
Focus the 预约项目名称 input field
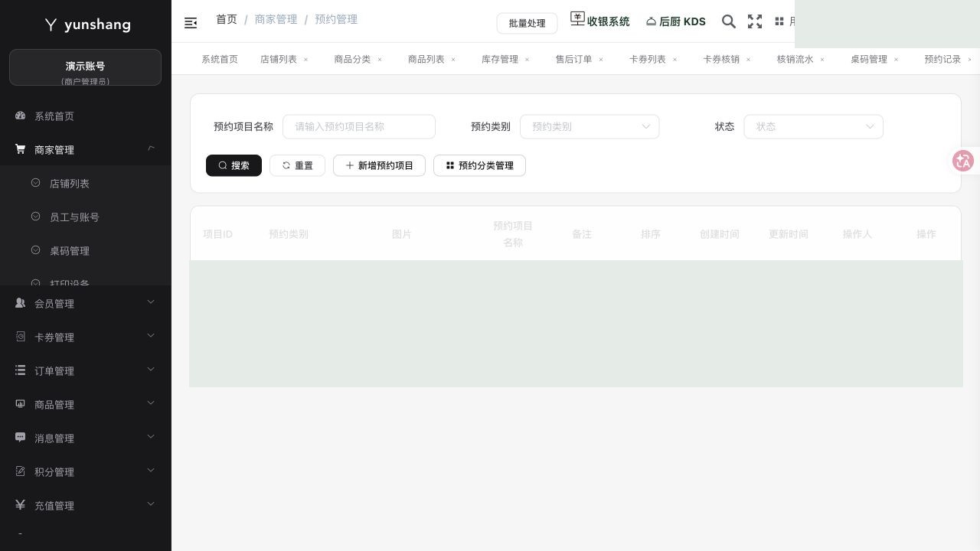click(x=359, y=126)
